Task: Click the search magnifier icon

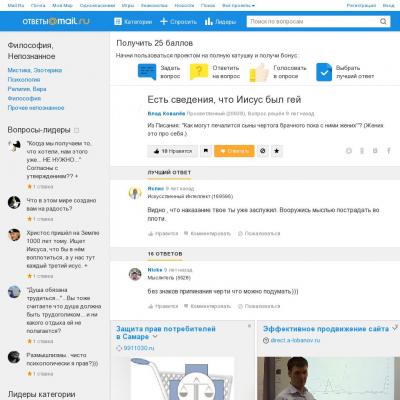Action: (383, 22)
